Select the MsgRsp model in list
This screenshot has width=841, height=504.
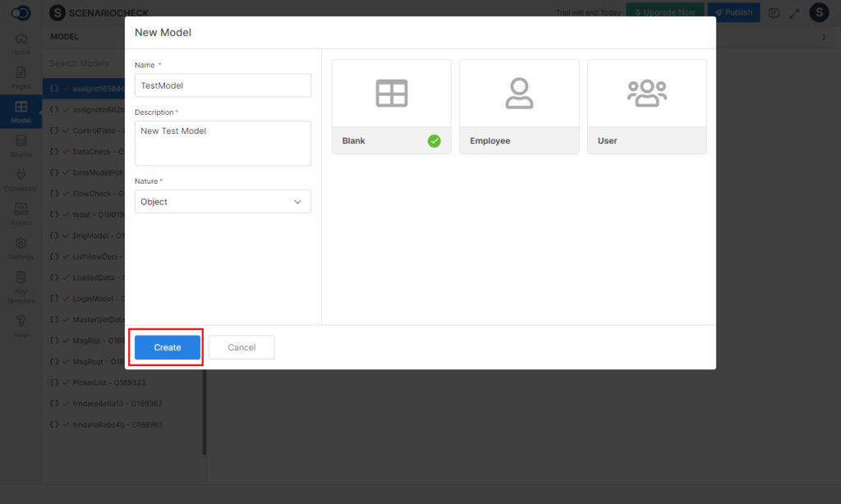click(x=85, y=341)
